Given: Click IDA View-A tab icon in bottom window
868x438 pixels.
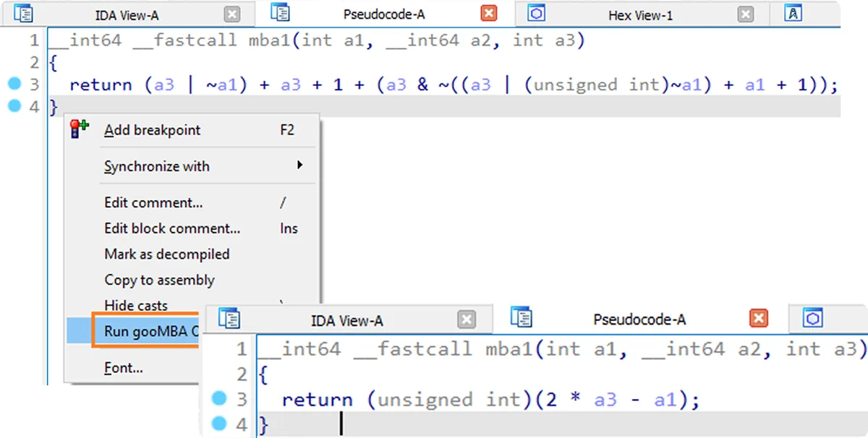Looking at the screenshot, I should (229, 318).
